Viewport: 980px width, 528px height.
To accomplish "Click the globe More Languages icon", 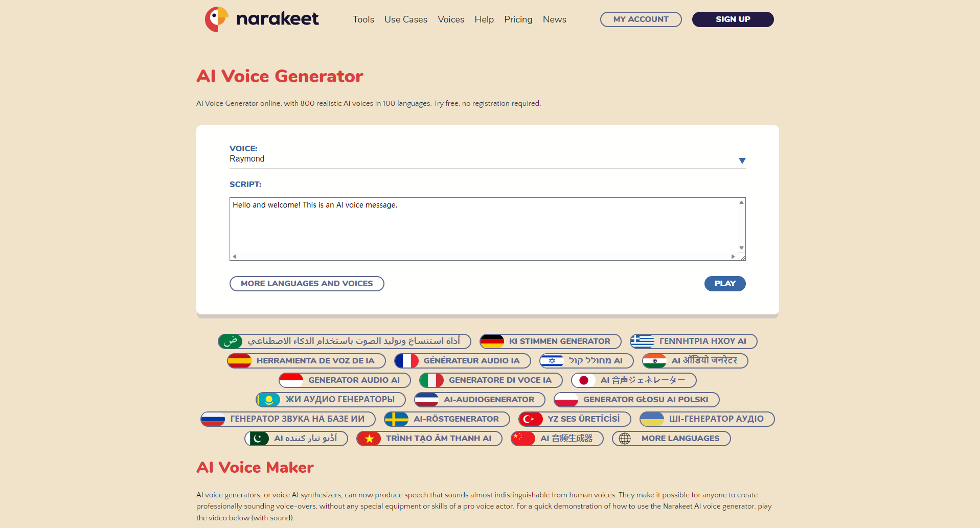I will (626, 439).
